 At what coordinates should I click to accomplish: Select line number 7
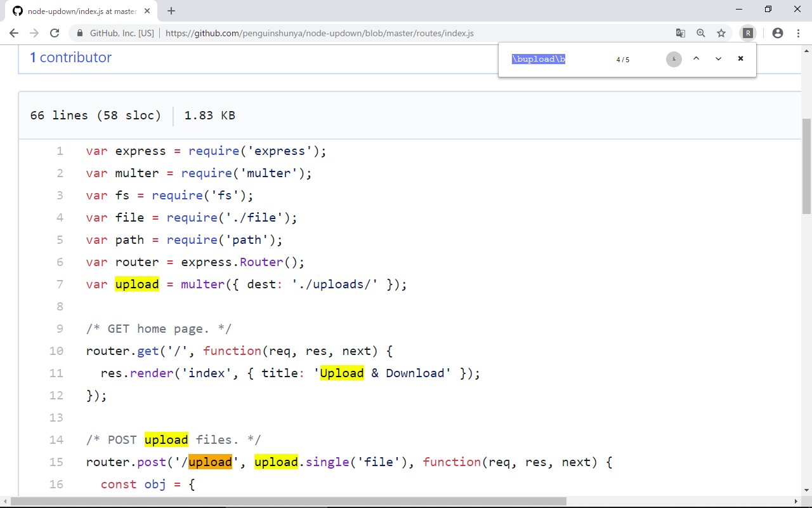point(60,284)
